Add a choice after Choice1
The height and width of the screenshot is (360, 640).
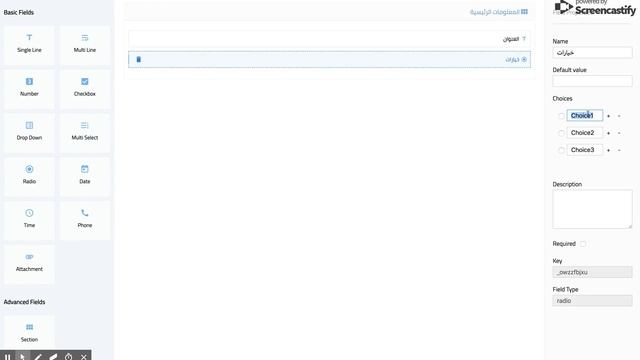(608, 116)
